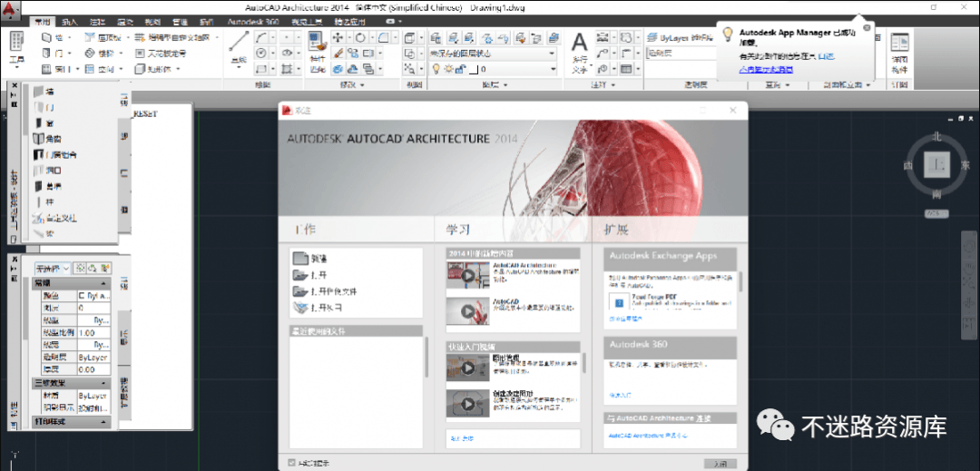The image size is (980, 471).
Task: Click the 详图构件 detail component icon
Action: [900, 54]
